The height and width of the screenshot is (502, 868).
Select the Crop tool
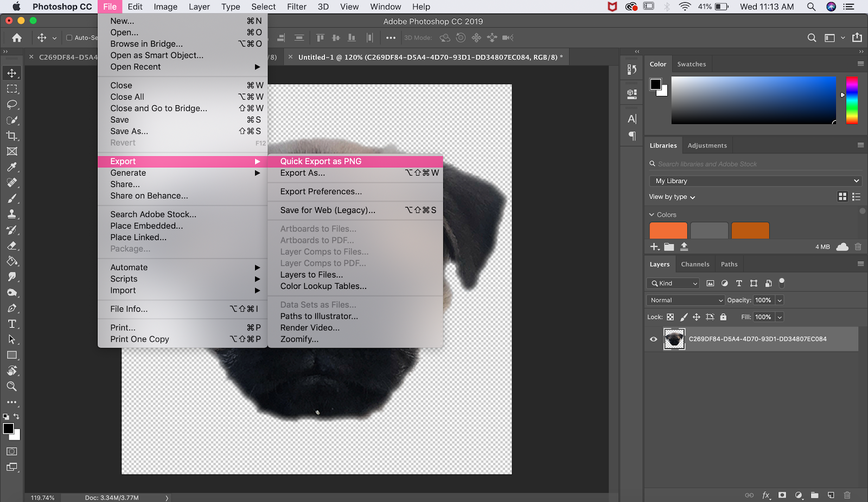[12, 136]
